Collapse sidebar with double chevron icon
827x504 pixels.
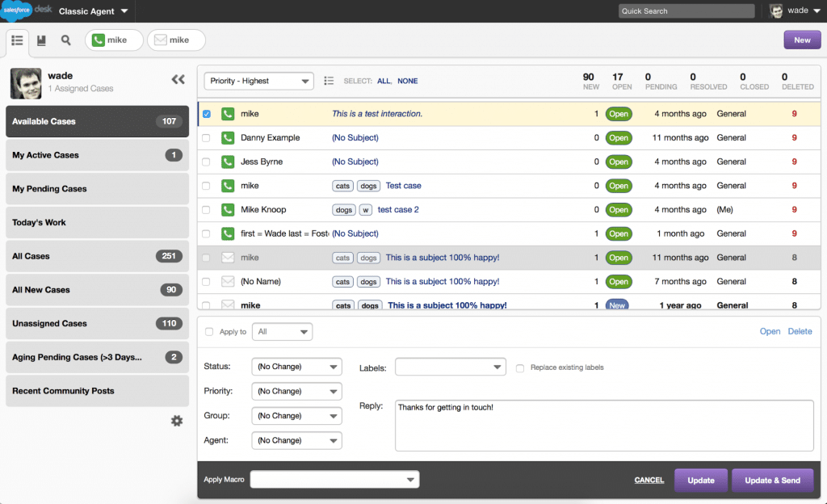(178, 79)
